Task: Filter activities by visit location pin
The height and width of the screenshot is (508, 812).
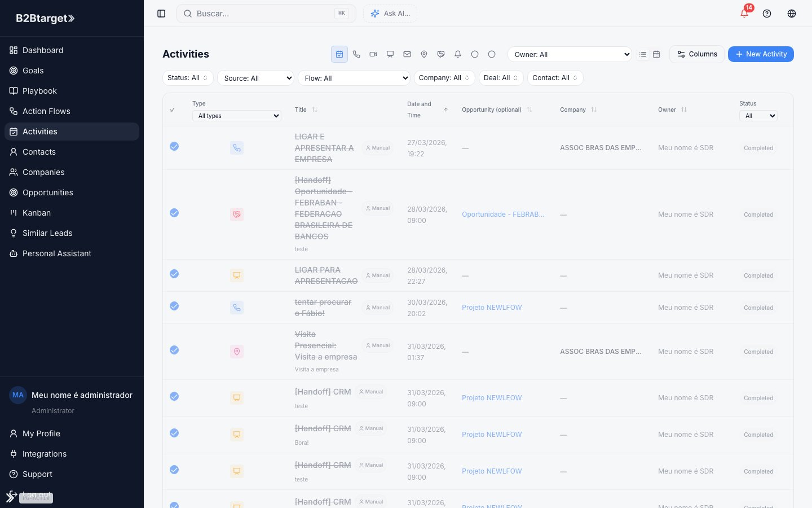Action: point(424,54)
